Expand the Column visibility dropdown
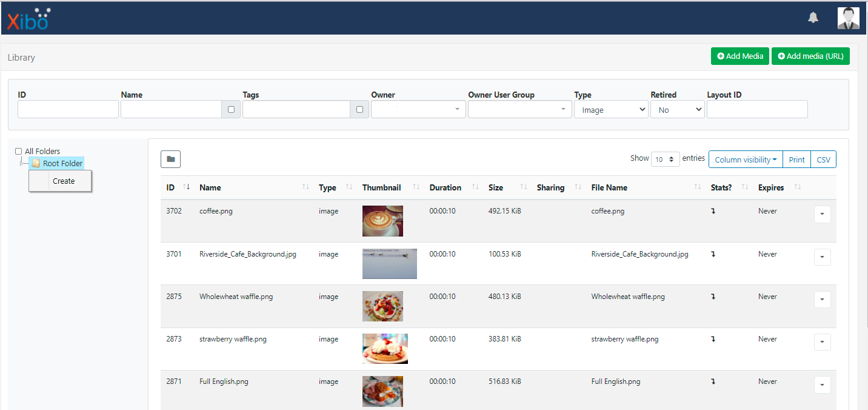 click(x=746, y=160)
